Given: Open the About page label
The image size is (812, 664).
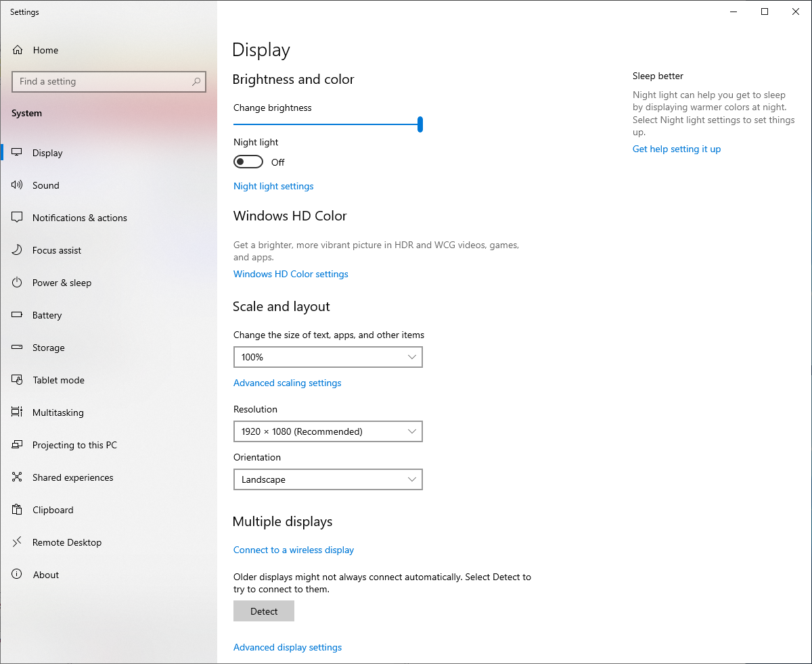Looking at the screenshot, I should (x=46, y=575).
